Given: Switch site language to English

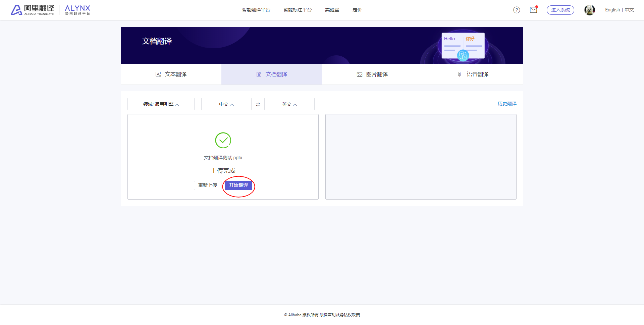Looking at the screenshot, I should click(x=612, y=10).
